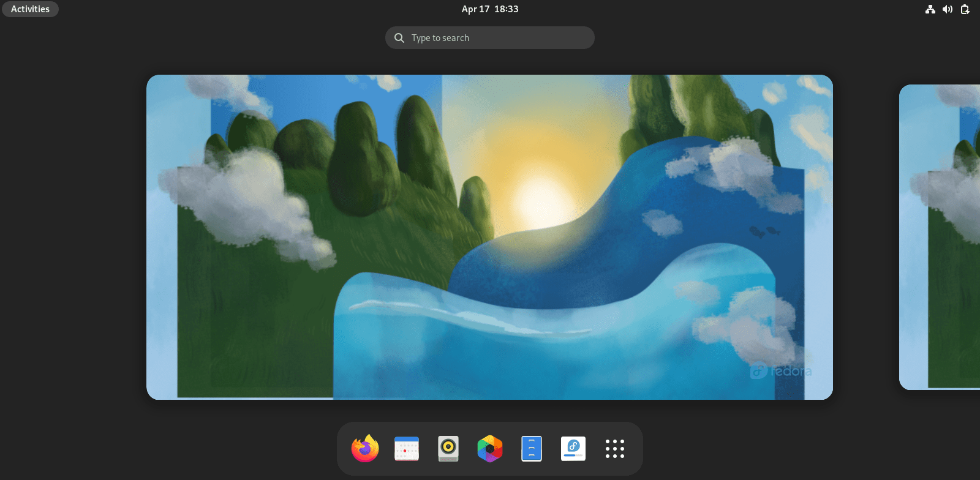Image resolution: width=980 pixels, height=480 pixels.
Task: Show all applications via the dots grid
Action: pyautogui.click(x=615, y=449)
